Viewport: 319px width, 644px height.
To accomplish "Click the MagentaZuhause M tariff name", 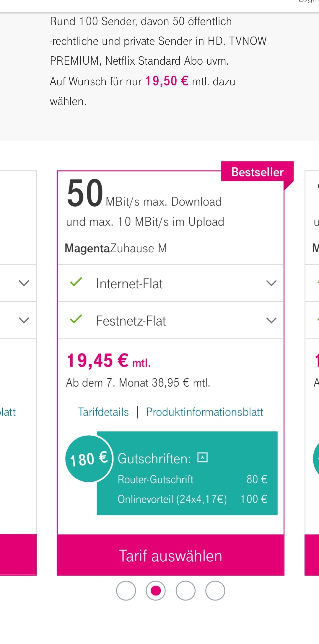I will coord(116,248).
